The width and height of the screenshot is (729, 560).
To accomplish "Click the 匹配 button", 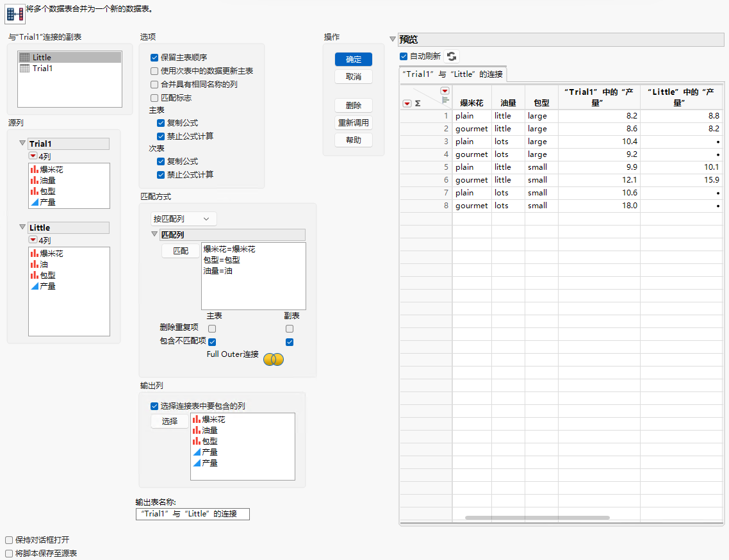I will (x=181, y=251).
